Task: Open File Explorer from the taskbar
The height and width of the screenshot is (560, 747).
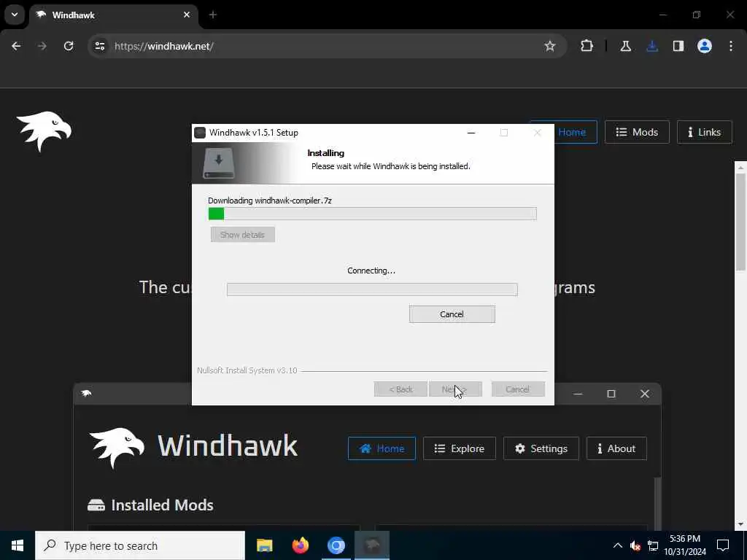Action: pos(264,545)
